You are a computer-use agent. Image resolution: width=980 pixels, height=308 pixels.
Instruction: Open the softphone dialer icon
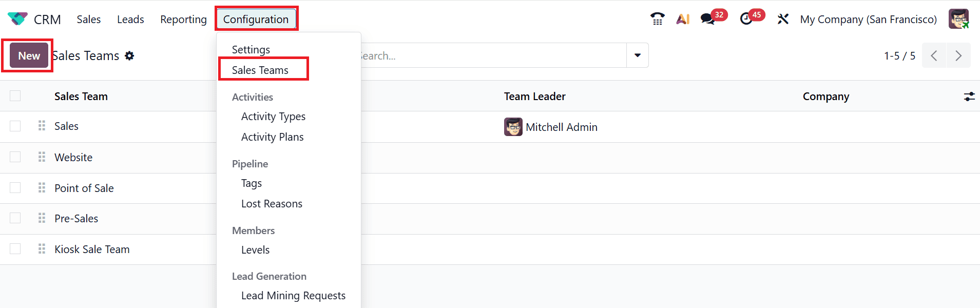658,18
